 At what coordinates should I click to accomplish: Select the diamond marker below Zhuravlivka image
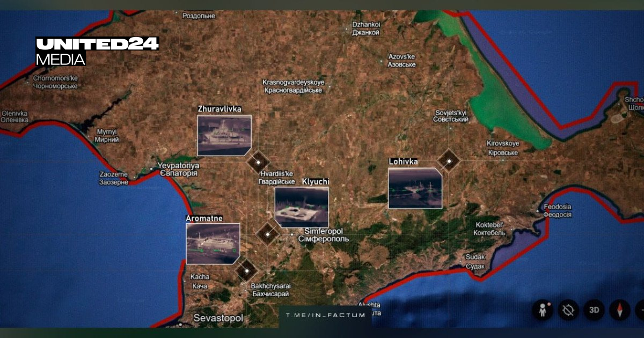click(x=257, y=161)
